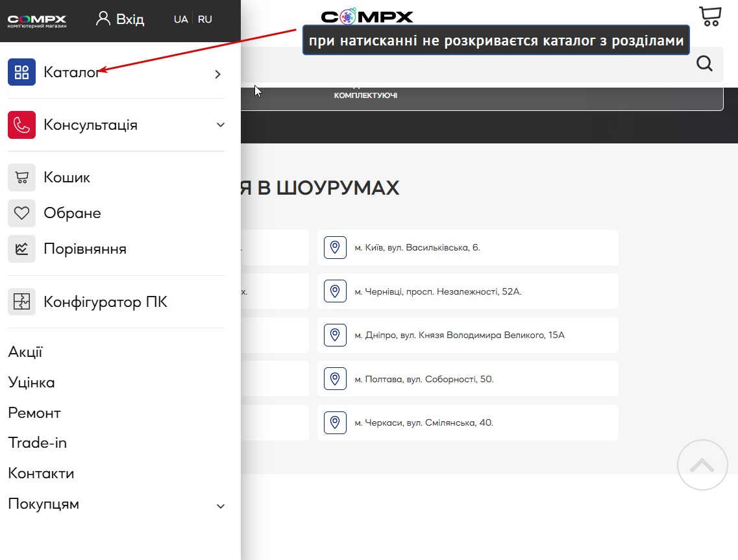Click the КОМПЛЕКТУЮЧІ category label

coord(365,95)
